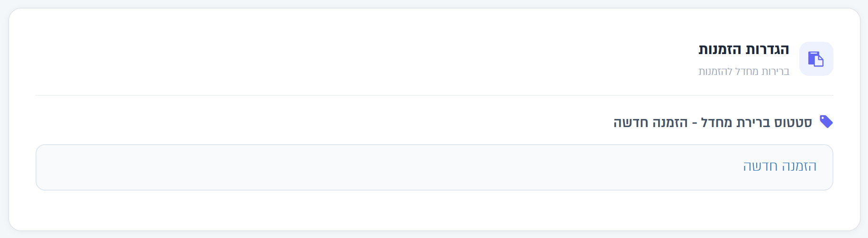Click the 'הזמנה חדשה' part of the label

coord(650,122)
